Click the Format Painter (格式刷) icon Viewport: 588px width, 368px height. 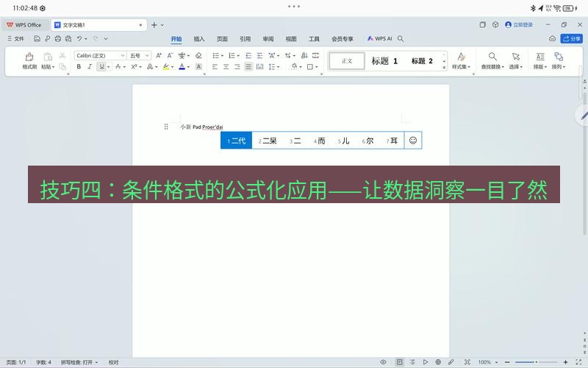29,57
